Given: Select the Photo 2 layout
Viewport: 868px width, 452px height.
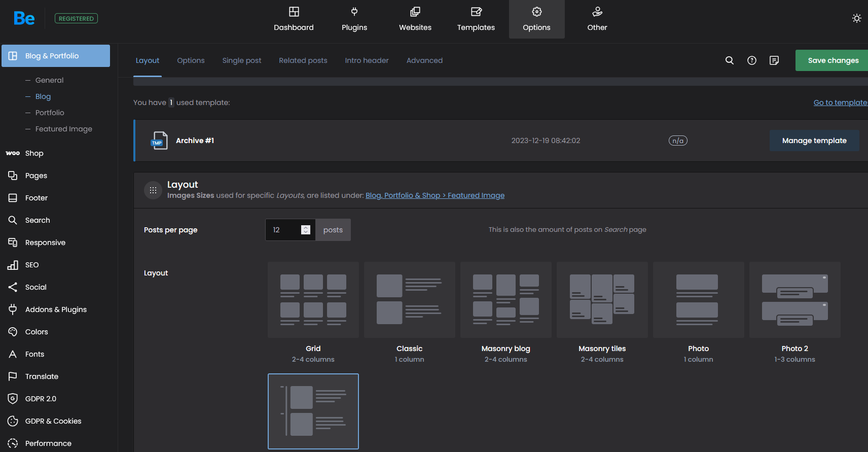Looking at the screenshot, I should click(x=794, y=300).
